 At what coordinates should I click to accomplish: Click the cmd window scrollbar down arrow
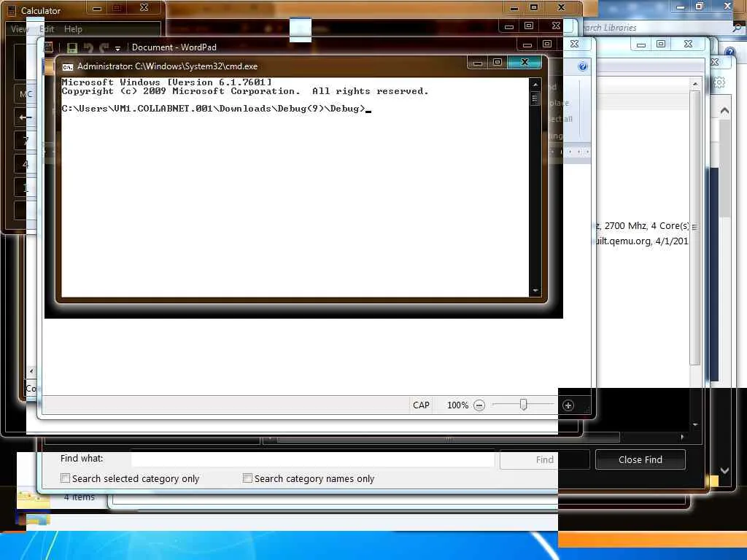point(535,290)
